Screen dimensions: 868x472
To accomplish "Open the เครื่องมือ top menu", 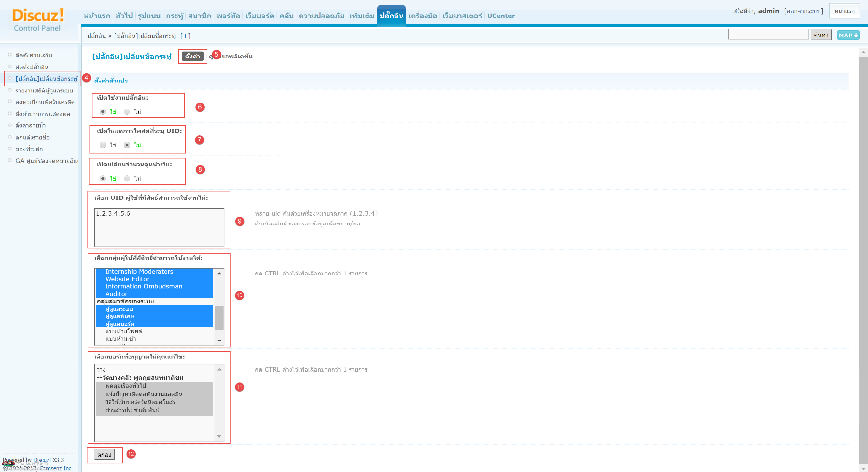I will [x=422, y=16].
